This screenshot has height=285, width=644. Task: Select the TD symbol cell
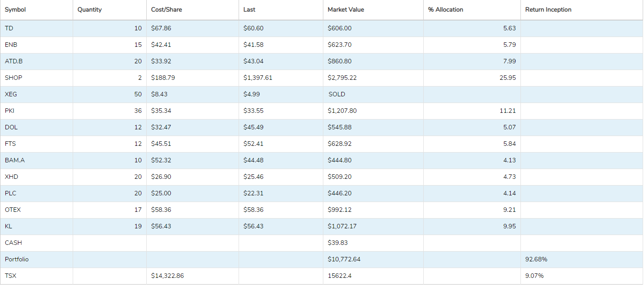(9, 28)
